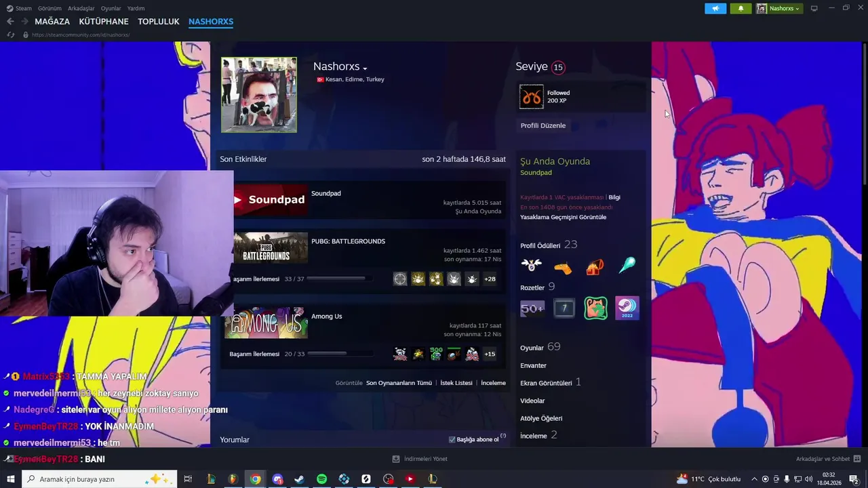Open Yasaklama Geçmişini Görüntüle link

564,218
